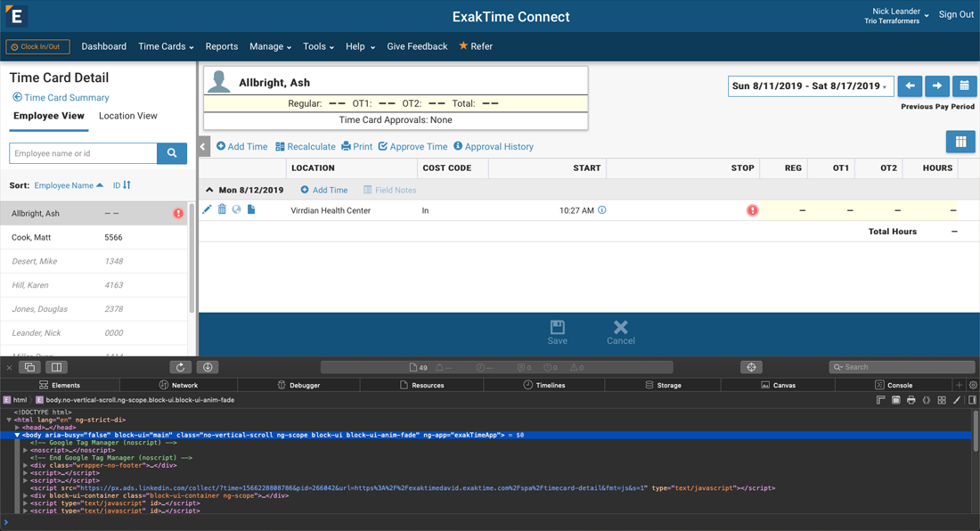The height and width of the screenshot is (531, 980).
Task: Open the calendar date picker
Action: (964, 86)
